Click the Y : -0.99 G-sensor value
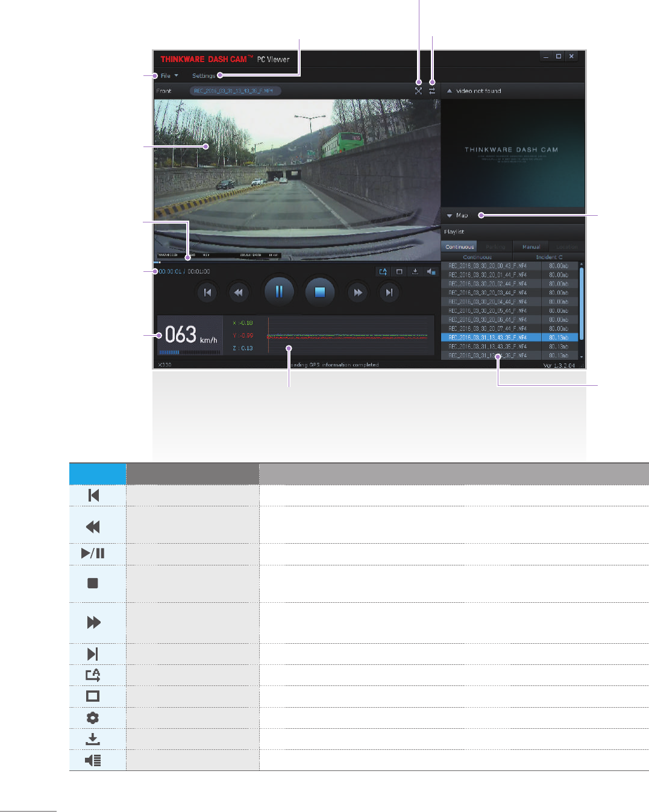649x812 pixels. coord(243,336)
